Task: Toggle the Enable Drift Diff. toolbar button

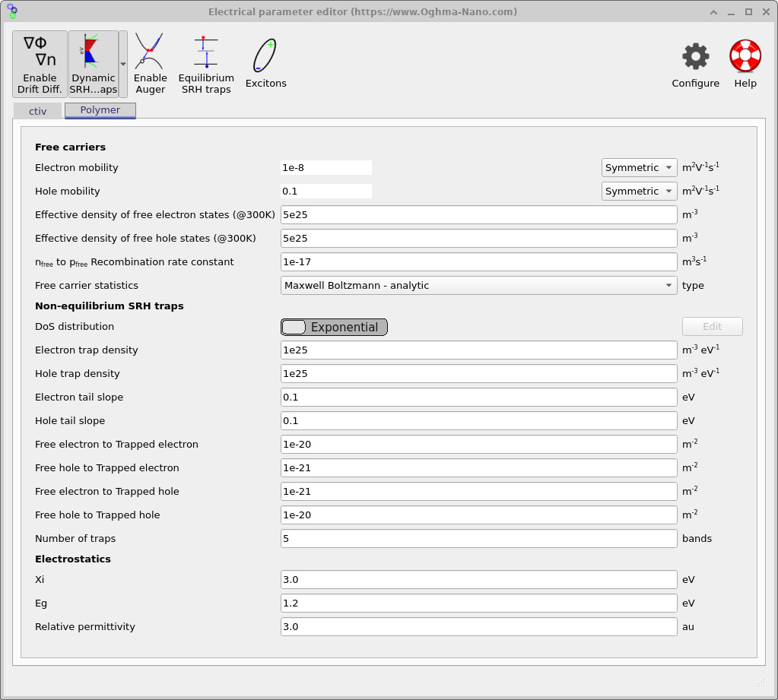Action: click(39, 64)
